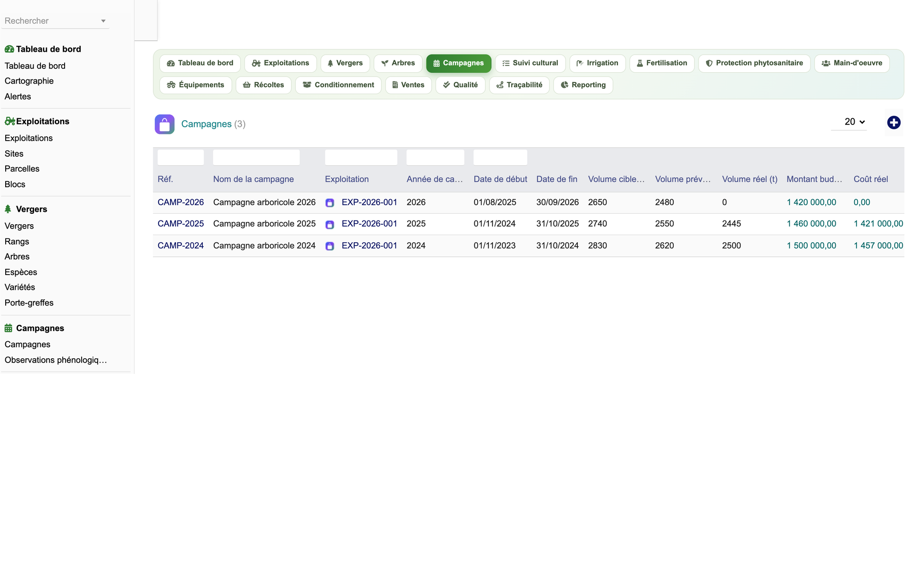Go to the Traçabilité tab
Image resolution: width=924 pixels, height=572 pixels.
pyautogui.click(x=519, y=85)
